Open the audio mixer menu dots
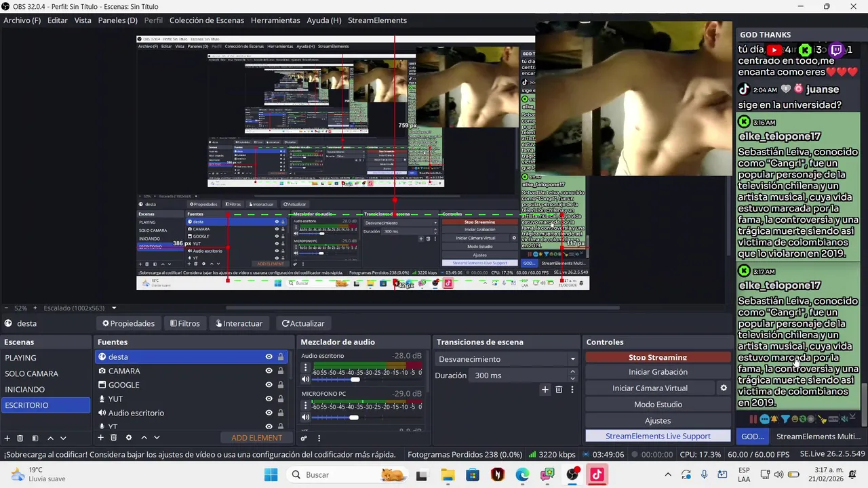The image size is (868, 488). click(x=319, y=438)
